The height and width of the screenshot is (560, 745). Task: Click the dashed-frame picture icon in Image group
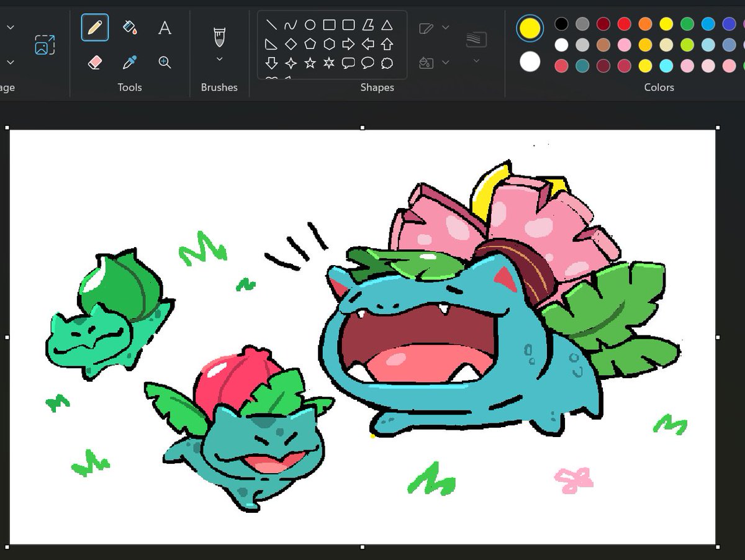click(45, 45)
